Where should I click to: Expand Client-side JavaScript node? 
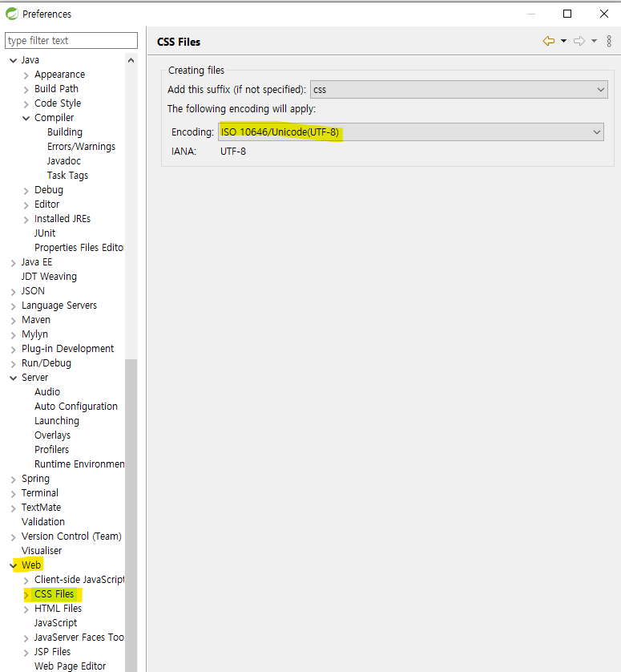pos(26,581)
